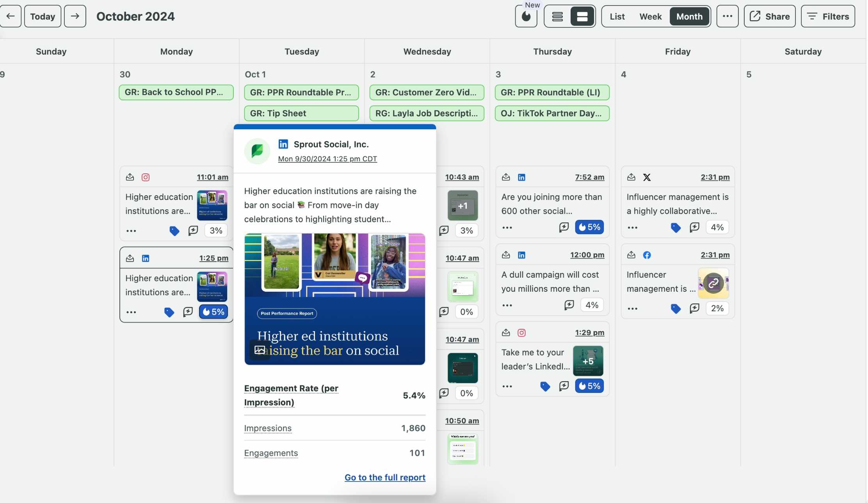Open the Mon 9/30/2024 1:25 pm CDT link

[x=327, y=159]
